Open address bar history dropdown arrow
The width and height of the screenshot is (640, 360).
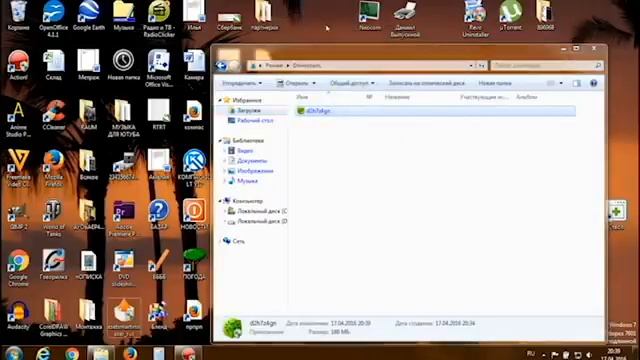tap(471, 65)
